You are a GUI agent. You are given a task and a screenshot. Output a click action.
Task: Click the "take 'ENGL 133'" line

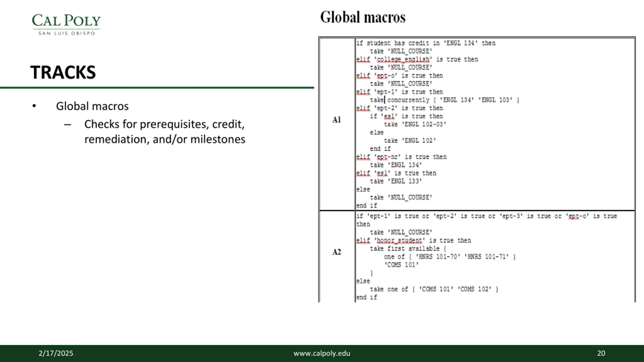point(396,181)
